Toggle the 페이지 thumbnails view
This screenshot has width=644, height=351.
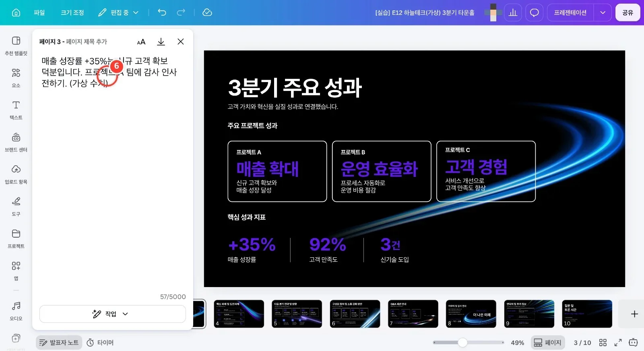(547, 343)
